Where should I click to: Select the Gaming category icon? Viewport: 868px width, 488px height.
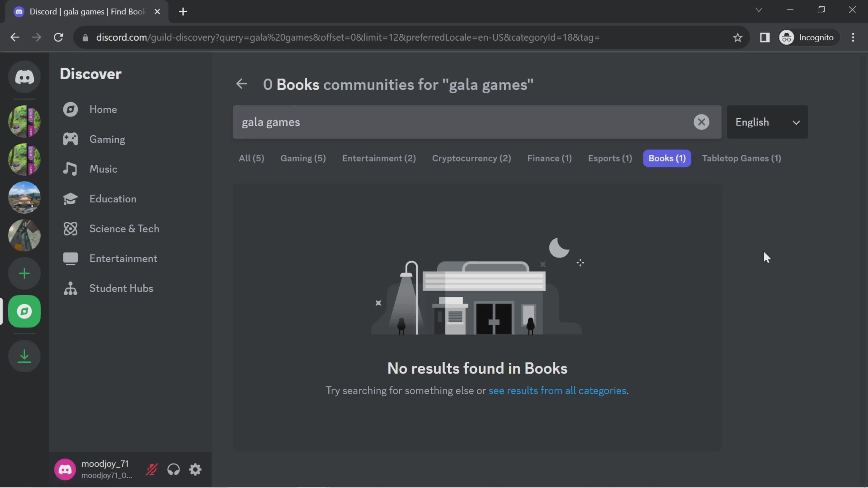[70, 139]
